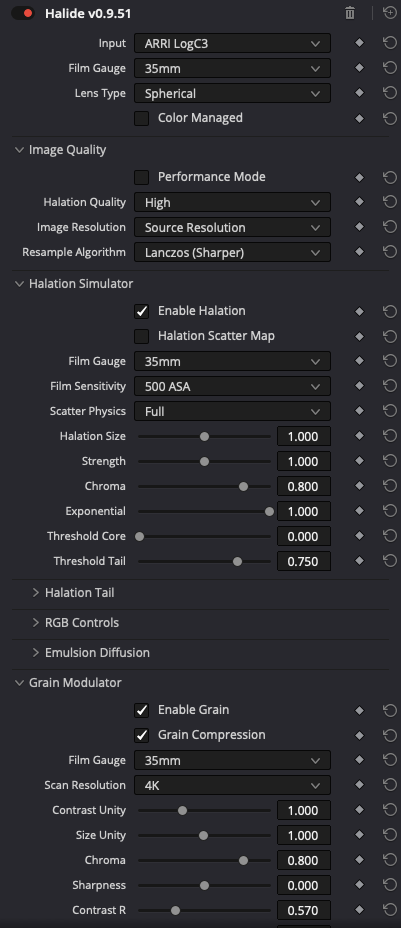Viewport: 401px width, 928px height.
Task: Open the Resample Algorithm dropdown
Action: [x=232, y=252]
